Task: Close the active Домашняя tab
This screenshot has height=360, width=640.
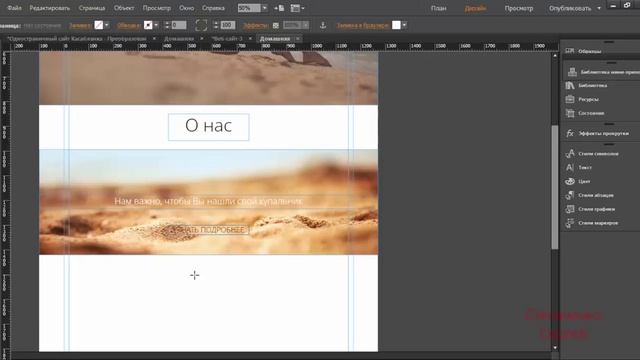Action: [298, 38]
